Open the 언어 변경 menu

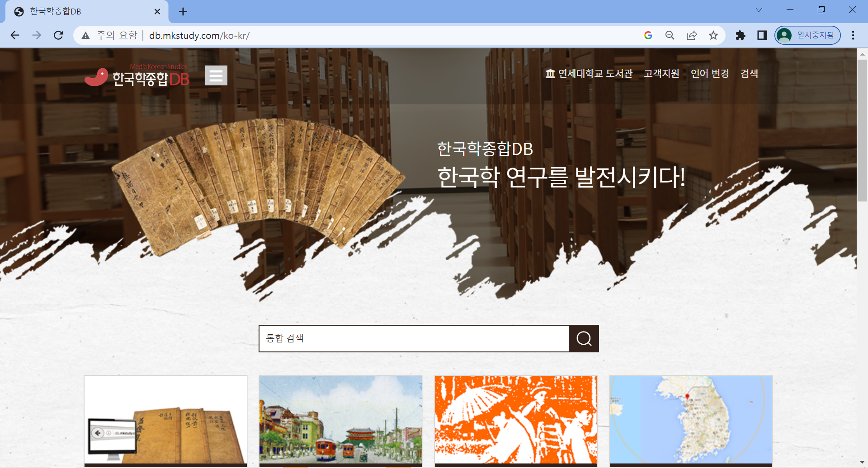[710, 74]
